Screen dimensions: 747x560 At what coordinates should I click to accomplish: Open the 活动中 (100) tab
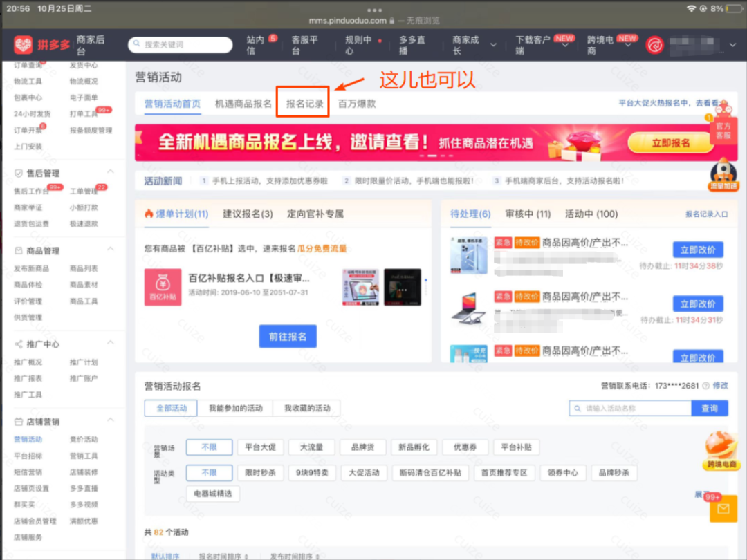(591, 214)
